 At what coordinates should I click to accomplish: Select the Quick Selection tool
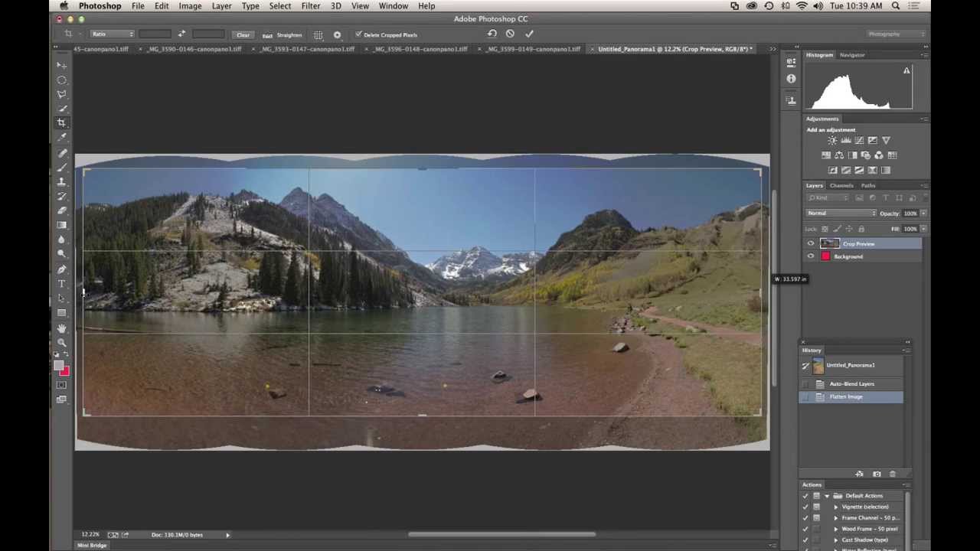(62, 109)
